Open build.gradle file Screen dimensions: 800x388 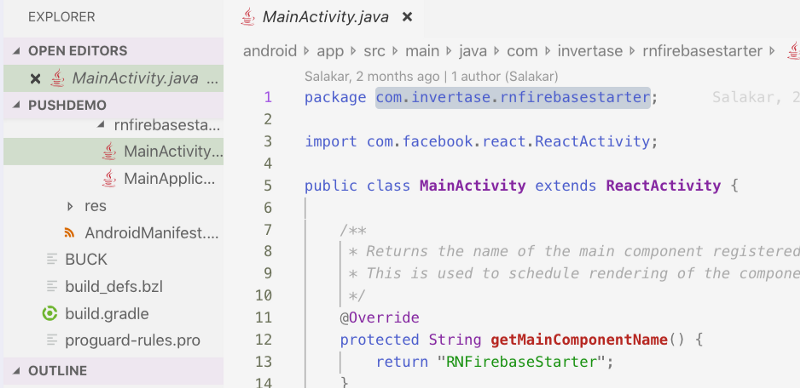coord(113,313)
